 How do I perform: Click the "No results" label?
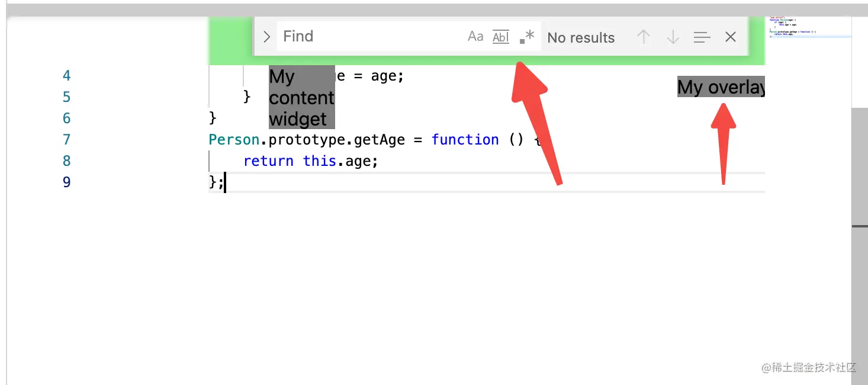581,38
